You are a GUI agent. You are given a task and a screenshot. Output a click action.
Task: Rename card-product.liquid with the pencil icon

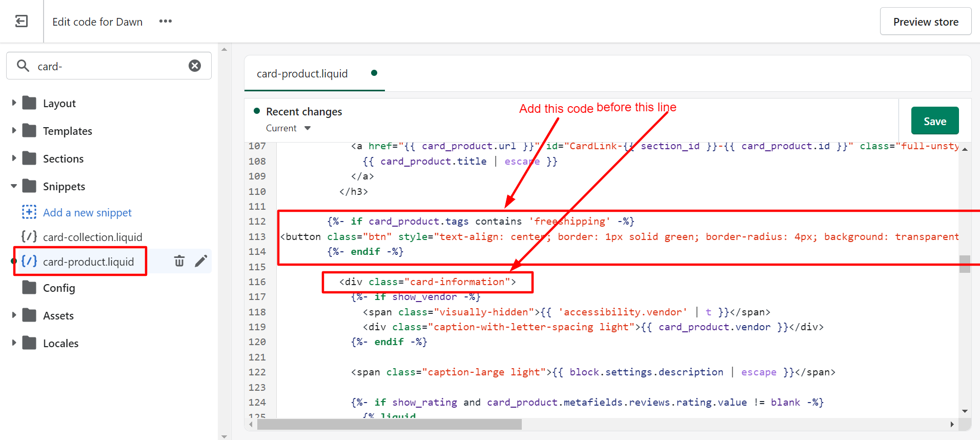coord(201,261)
